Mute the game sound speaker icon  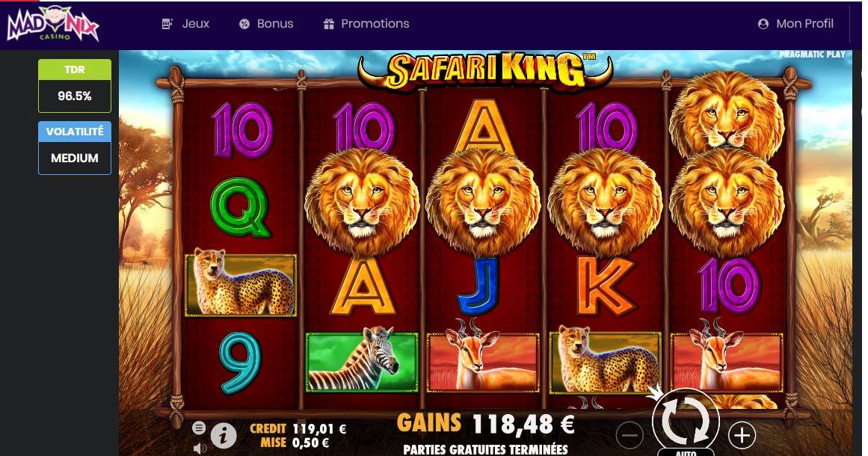200,449
